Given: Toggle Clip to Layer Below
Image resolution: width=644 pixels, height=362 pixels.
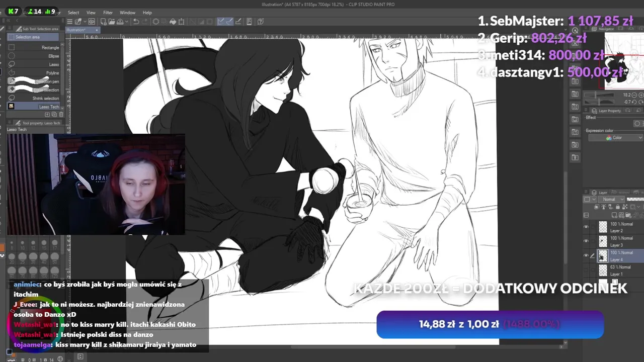Looking at the screenshot, I should coord(596,207).
